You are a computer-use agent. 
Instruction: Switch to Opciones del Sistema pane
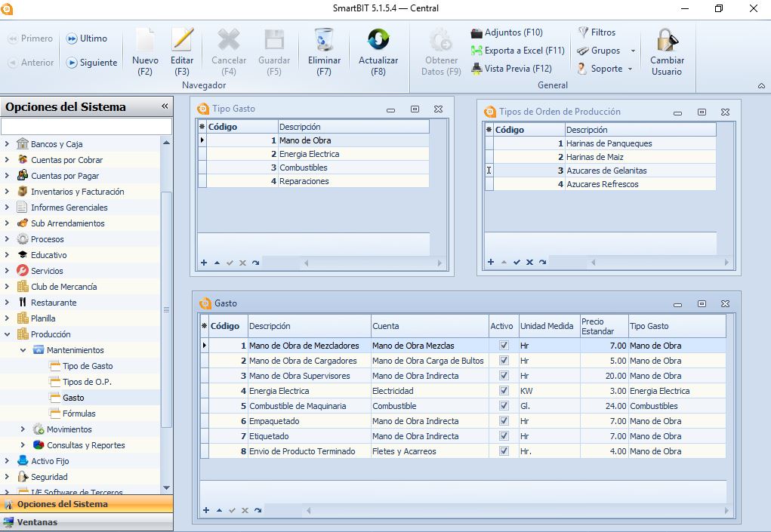tap(87, 504)
